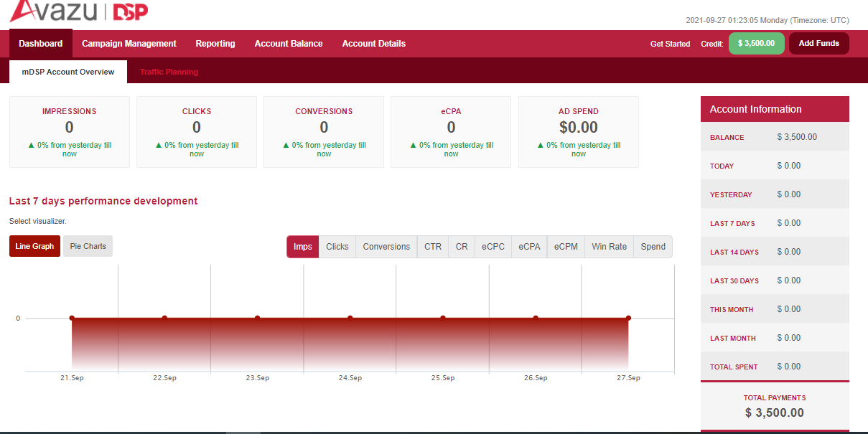Click the Last 7 days performance heading
Screen dimensions: 868x434
(x=103, y=201)
